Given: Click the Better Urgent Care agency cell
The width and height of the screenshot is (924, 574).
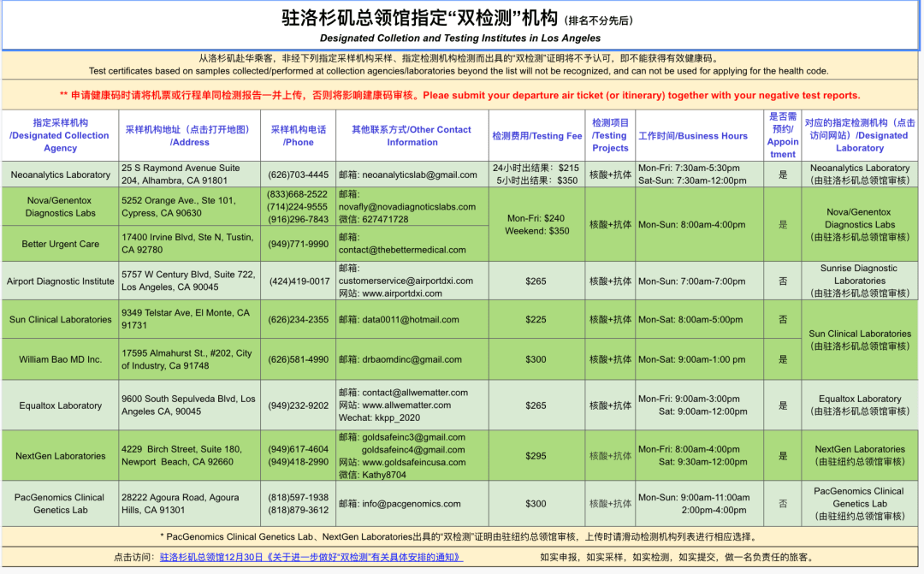Looking at the screenshot, I should coord(60,244).
